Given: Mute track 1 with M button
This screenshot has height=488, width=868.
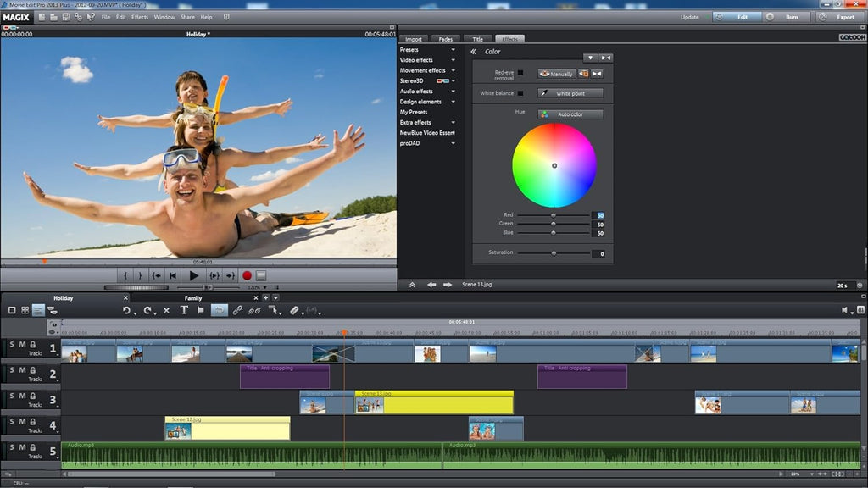Looking at the screenshot, I should (23, 344).
